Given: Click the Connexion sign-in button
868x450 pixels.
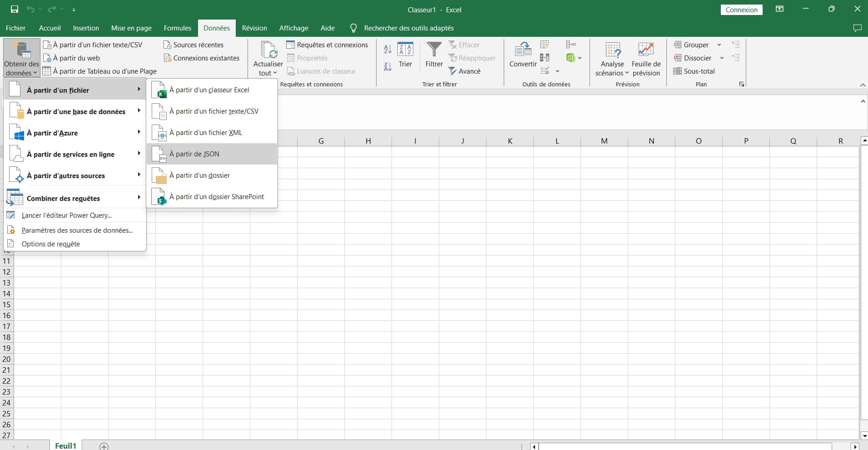Looking at the screenshot, I should (741, 10).
